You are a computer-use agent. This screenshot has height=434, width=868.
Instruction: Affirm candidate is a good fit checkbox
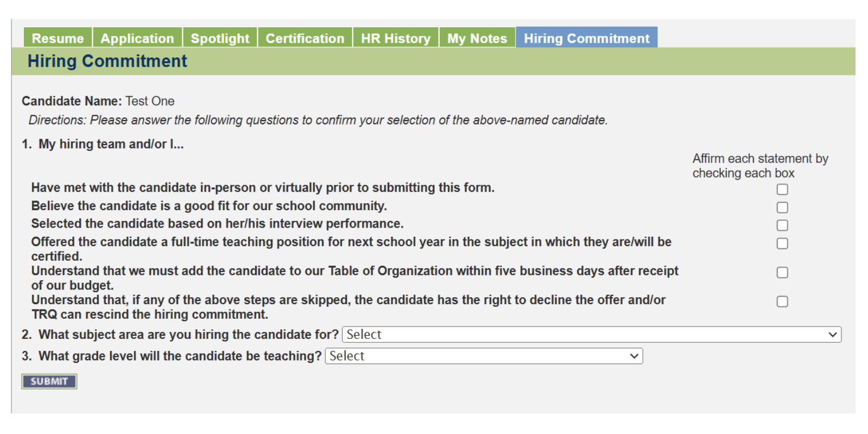click(782, 207)
